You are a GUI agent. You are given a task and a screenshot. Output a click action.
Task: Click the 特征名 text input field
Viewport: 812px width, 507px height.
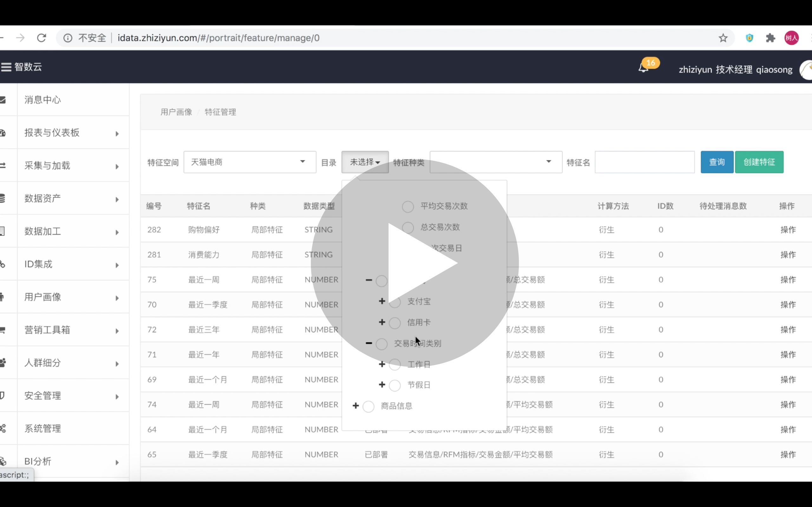pyautogui.click(x=644, y=162)
